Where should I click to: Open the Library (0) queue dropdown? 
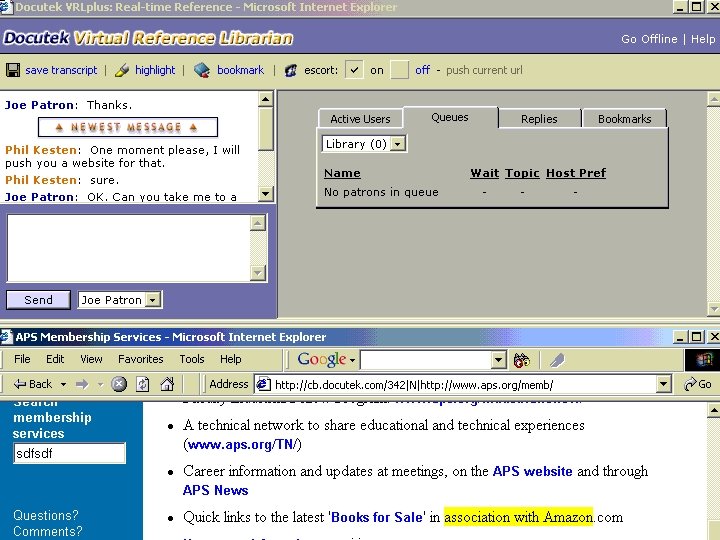click(x=398, y=144)
